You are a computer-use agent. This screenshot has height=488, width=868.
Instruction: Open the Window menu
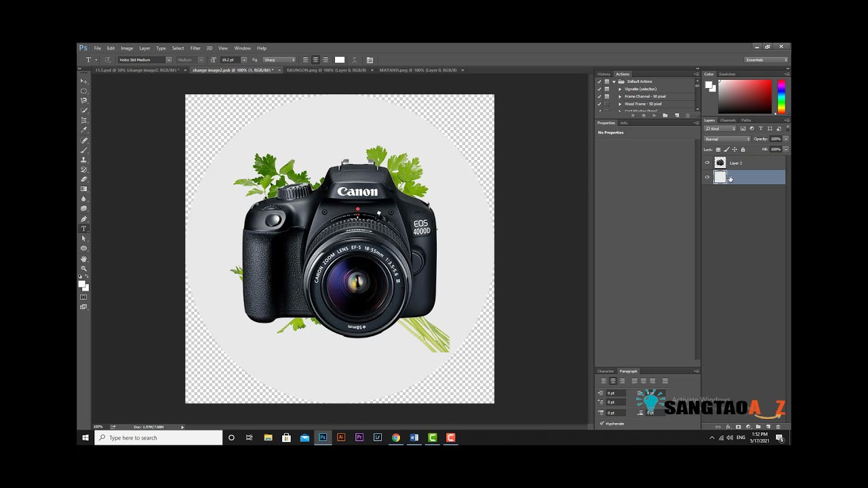tap(242, 48)
